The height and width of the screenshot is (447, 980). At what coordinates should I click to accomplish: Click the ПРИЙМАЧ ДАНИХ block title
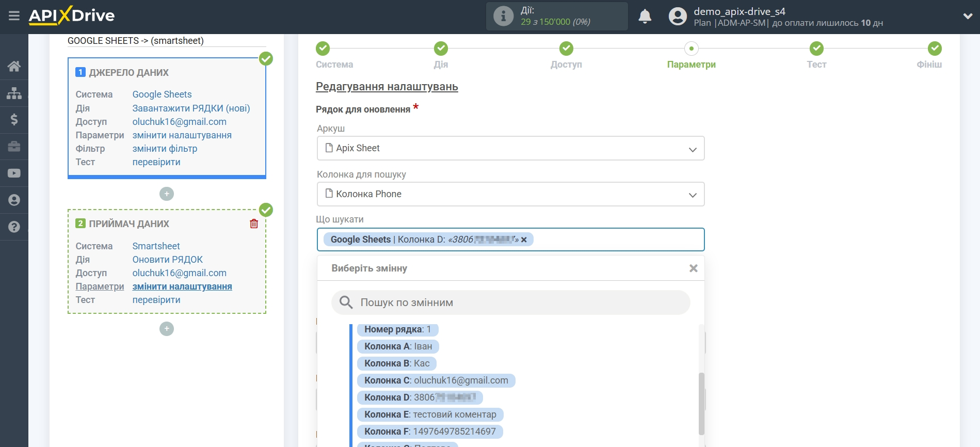129,224
